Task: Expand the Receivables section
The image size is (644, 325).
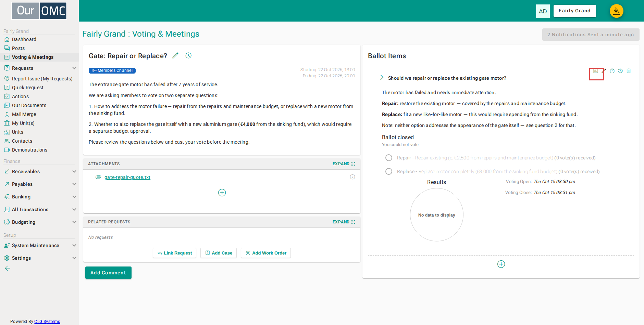Action: [x=39, y=171]
